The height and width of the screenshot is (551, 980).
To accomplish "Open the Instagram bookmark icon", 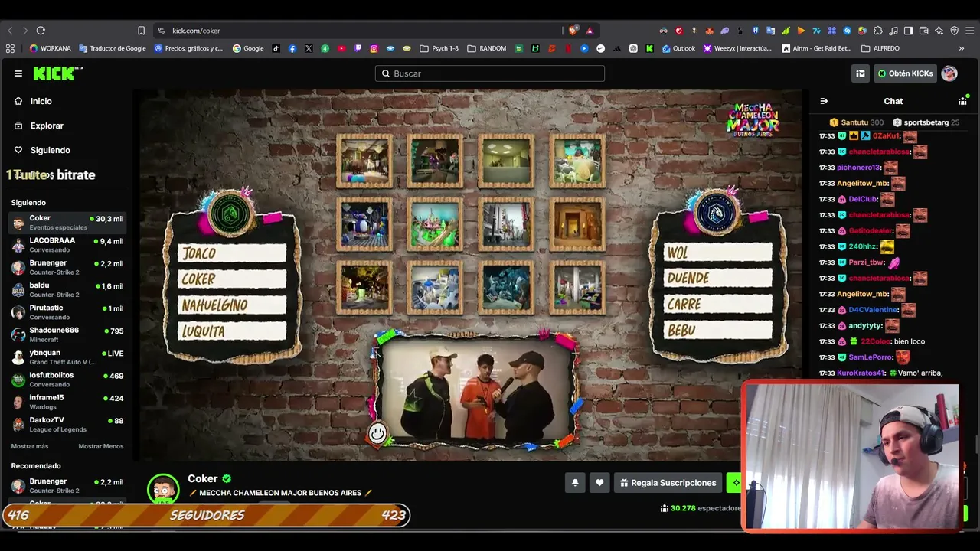I will tap(374, 48).
